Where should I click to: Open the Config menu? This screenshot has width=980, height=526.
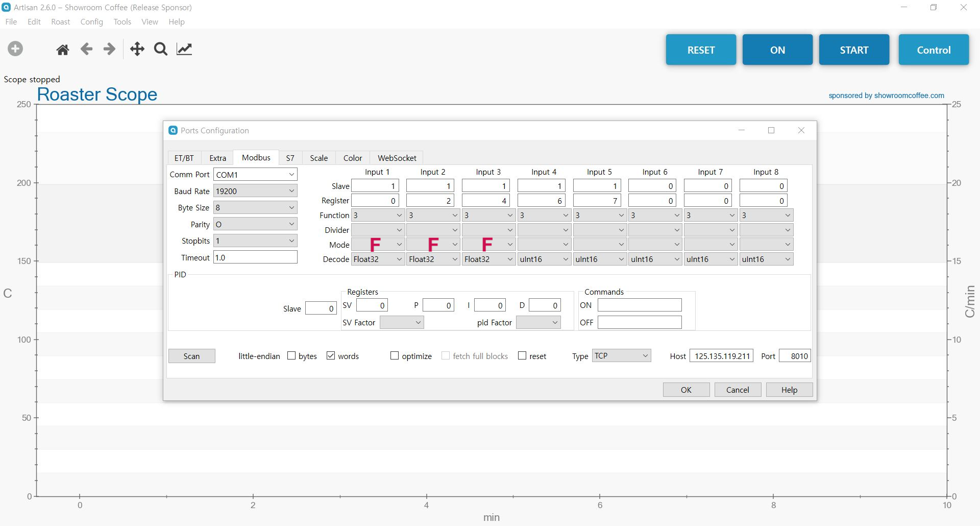click(x=91, y=21)
